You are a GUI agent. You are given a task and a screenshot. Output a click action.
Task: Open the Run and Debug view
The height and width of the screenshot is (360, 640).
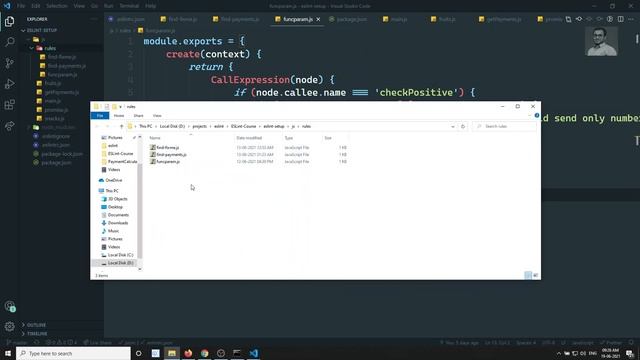coord(9,84)
